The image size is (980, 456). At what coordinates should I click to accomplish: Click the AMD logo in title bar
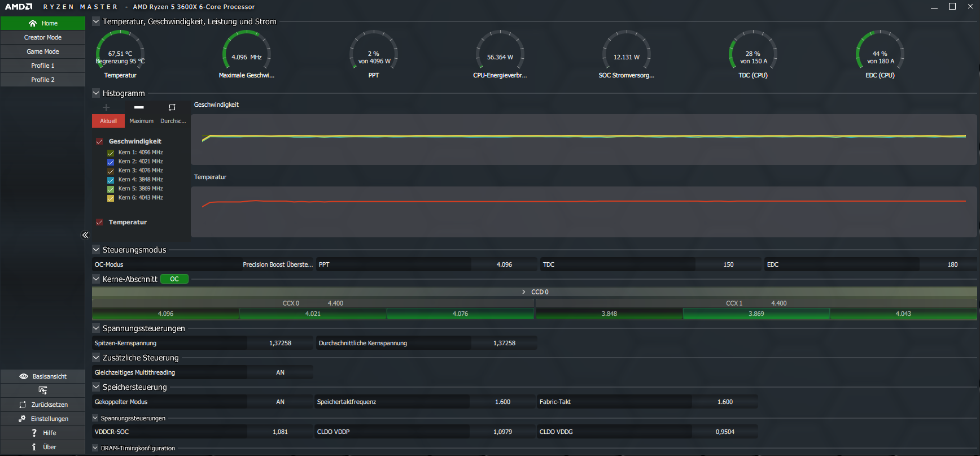click(19, 7)
